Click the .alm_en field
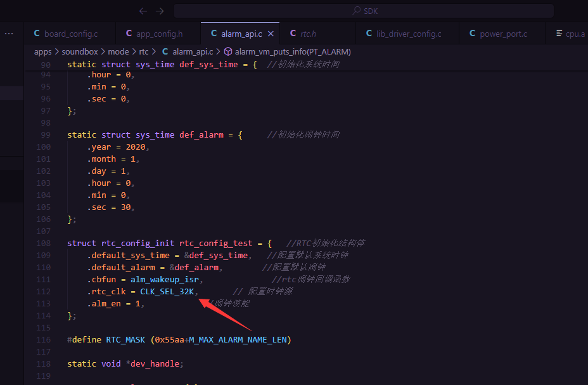588x385 pixels. point(104,304)
